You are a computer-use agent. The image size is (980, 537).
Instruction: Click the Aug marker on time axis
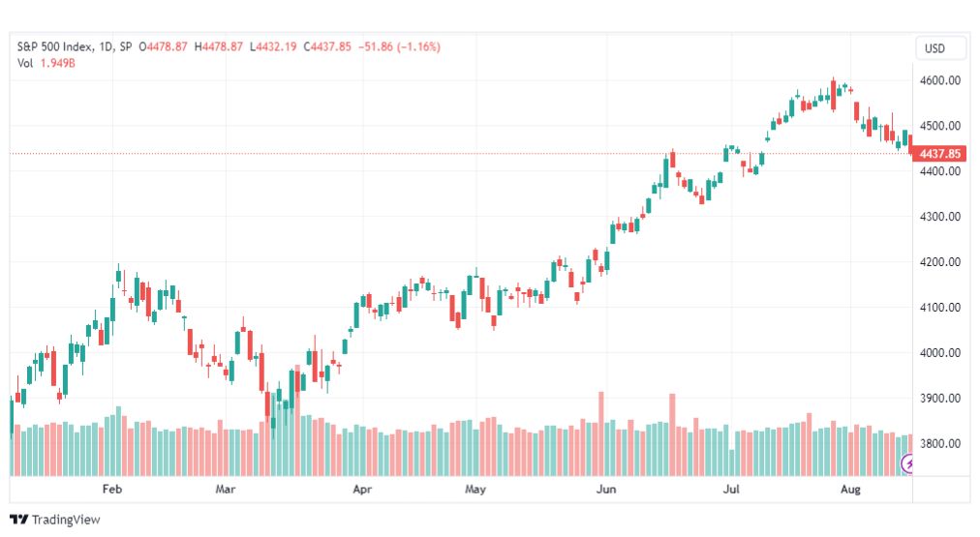(850, 489)
